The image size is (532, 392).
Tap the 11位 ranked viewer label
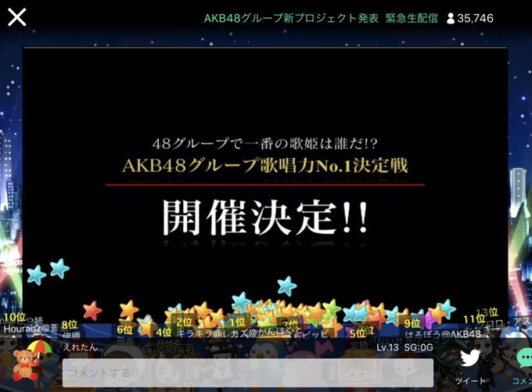tap(474, 319)
